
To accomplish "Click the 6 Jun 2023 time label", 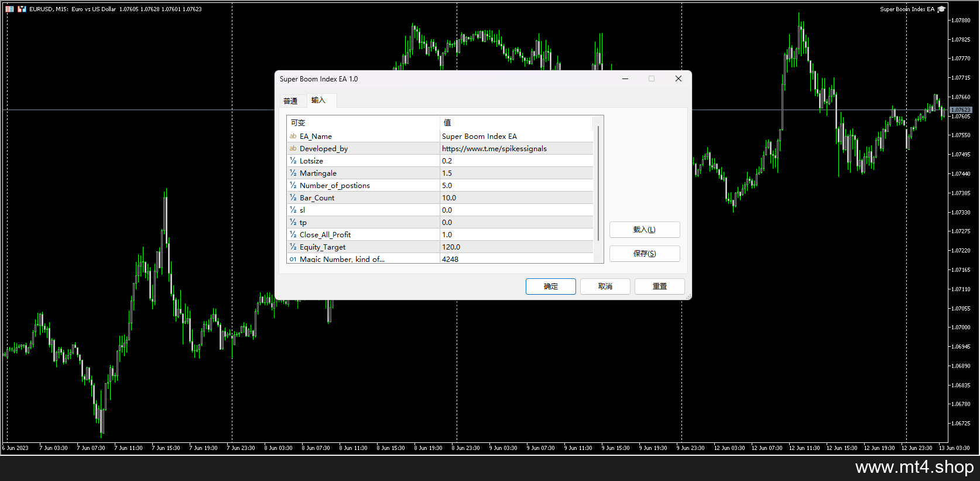I will (15, 448).
